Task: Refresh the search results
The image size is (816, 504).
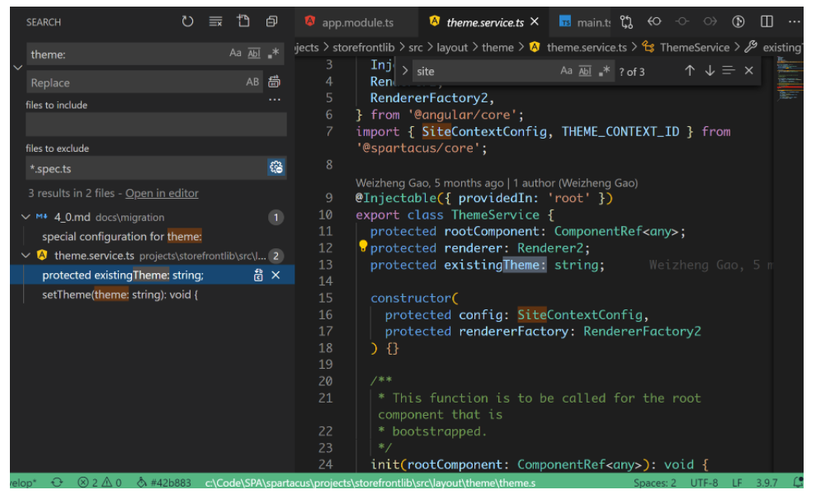Action: click(x=188, y=22)
